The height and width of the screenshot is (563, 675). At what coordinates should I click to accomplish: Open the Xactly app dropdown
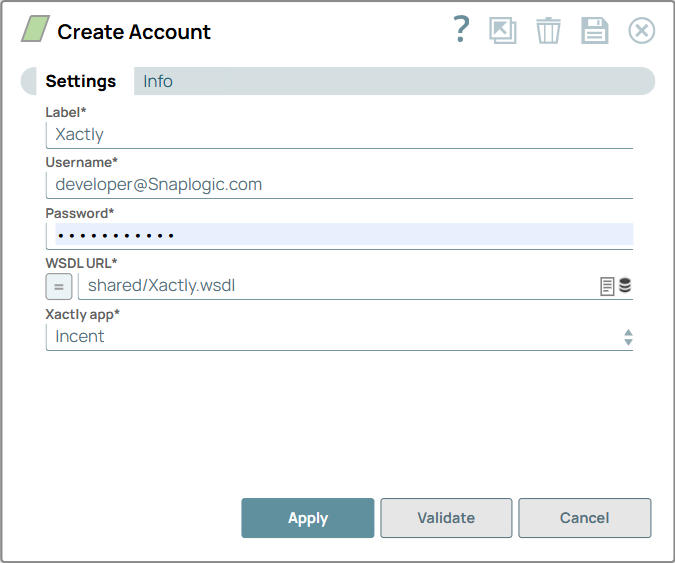(x=339, y=337)
